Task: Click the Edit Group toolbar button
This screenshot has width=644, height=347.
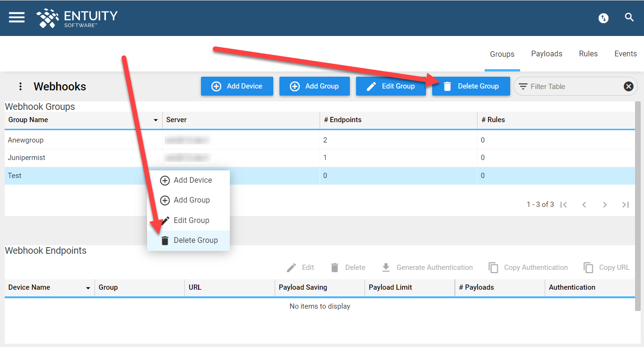Action: coord(391,86)
